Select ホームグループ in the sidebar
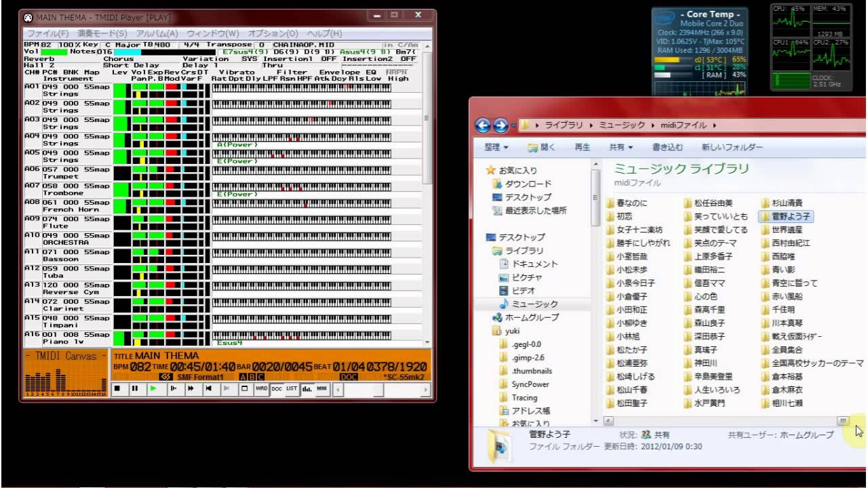 pyautogui.click(x=526, y=317)
